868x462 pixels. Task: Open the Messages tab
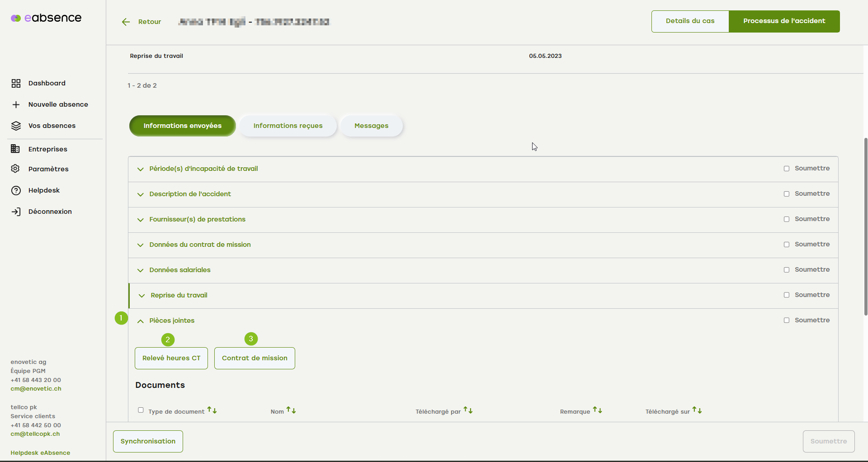click(x=371, y=126)
